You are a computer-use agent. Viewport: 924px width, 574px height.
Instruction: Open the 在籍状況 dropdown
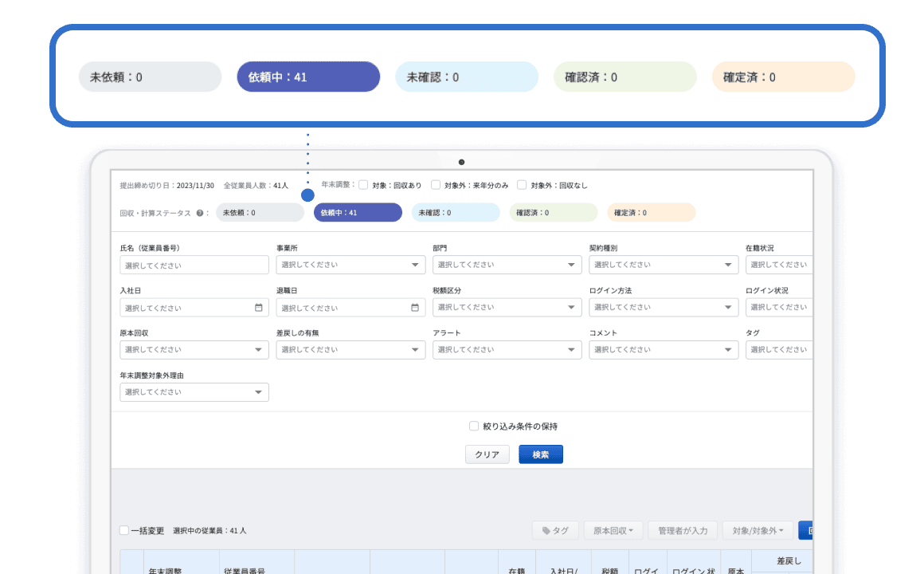(779, 265)
